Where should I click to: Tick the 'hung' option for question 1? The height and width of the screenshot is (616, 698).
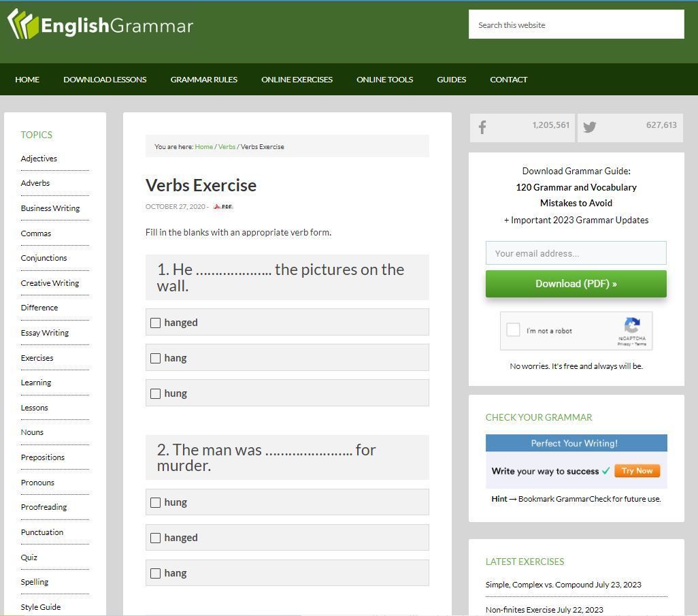[155, 393]
